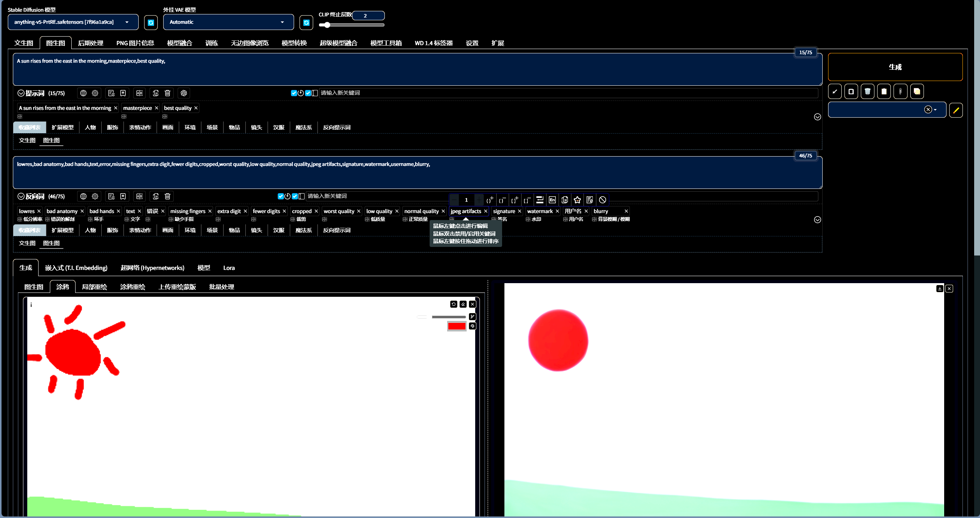Click the orange 生成 generate button

(895, 67)
